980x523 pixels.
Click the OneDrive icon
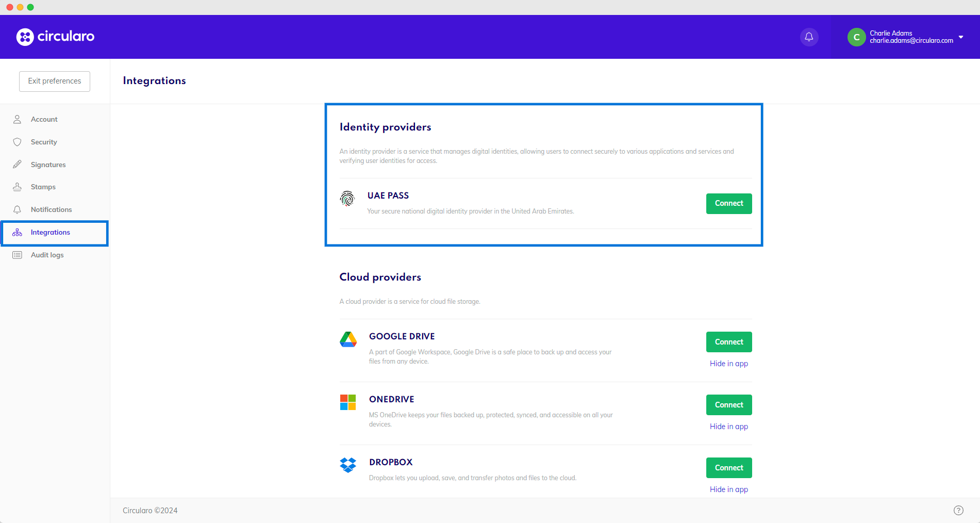[348, 402]
